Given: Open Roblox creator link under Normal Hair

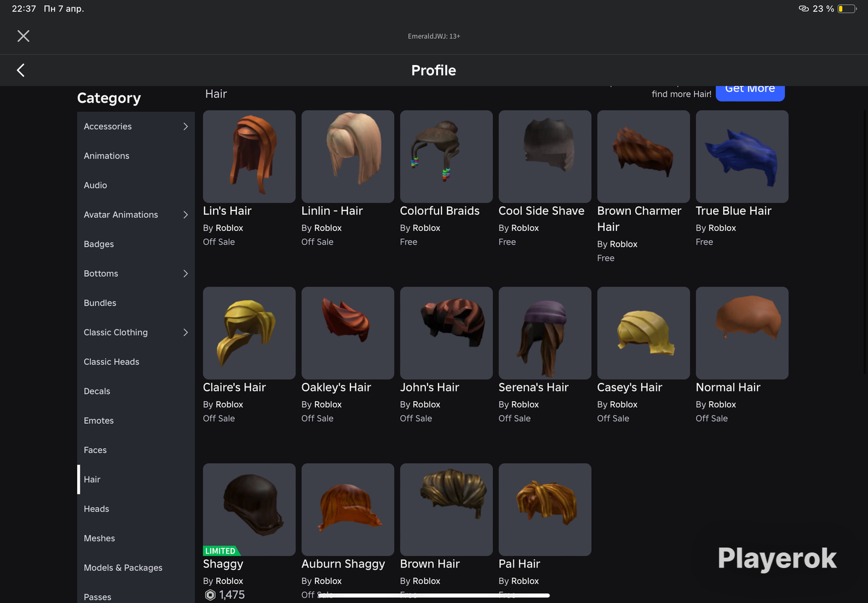Looking at the screenshot, I should tap(723, 405).
